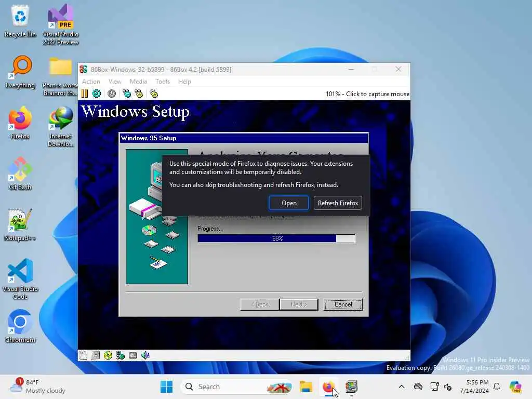Open the Tools menu in 86Box
This screenshot has height=399, width=532.
tap(163, 82)
